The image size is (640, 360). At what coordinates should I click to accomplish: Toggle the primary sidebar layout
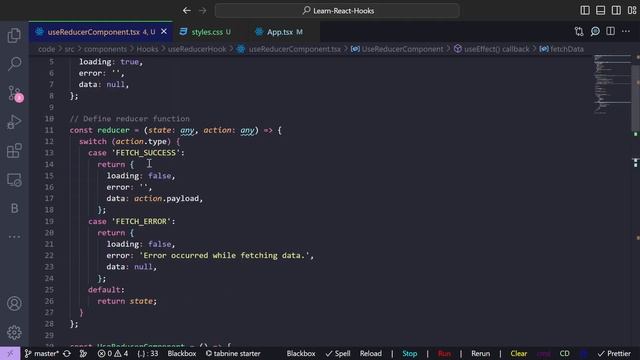pyautogui.click(x=585, y=10)
